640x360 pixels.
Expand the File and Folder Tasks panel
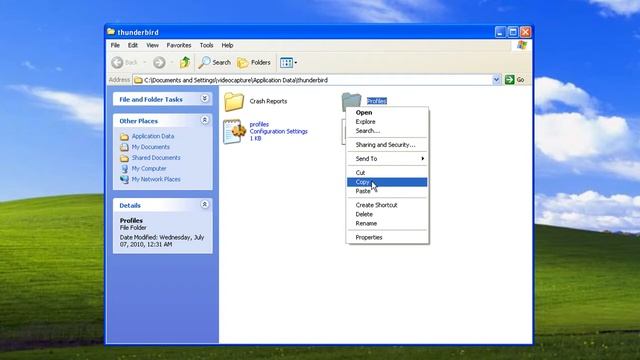point(204,99)
